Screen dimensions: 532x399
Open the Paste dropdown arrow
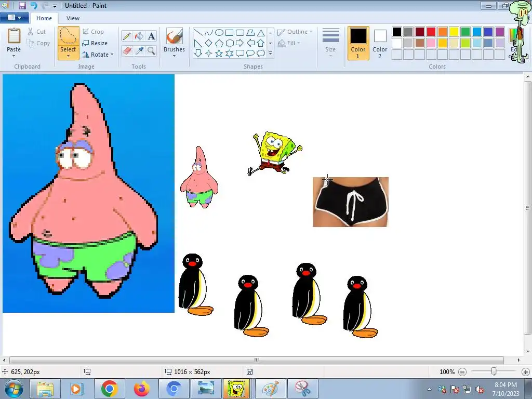14,56
